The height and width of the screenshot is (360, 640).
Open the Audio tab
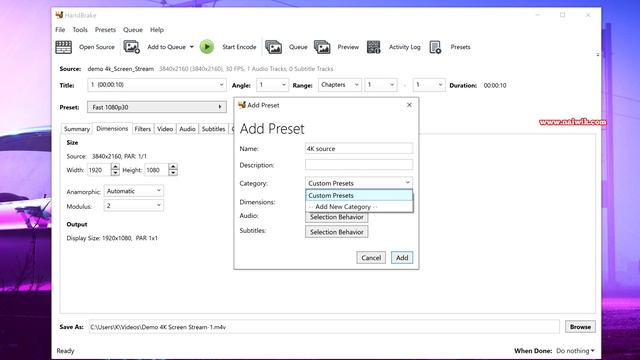[187, 129]
